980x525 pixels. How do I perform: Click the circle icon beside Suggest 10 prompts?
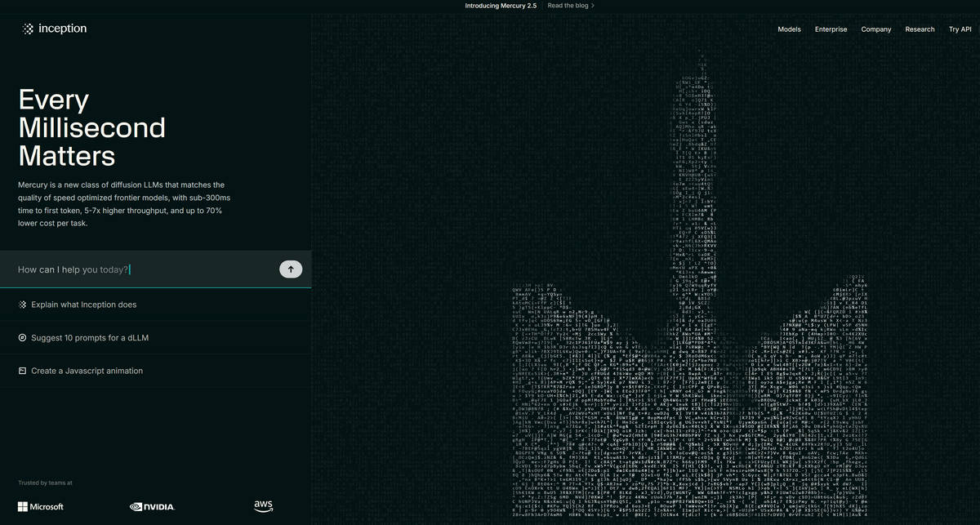click(x=22, y=338)
